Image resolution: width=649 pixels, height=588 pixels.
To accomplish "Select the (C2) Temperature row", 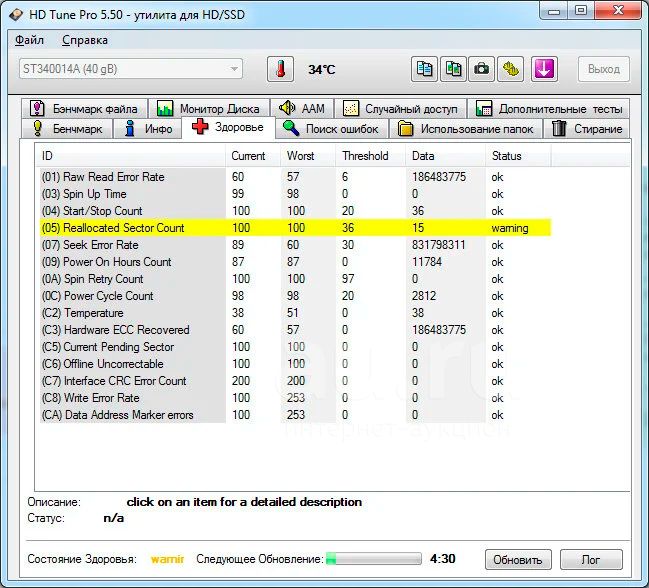I will coord(296,313).
